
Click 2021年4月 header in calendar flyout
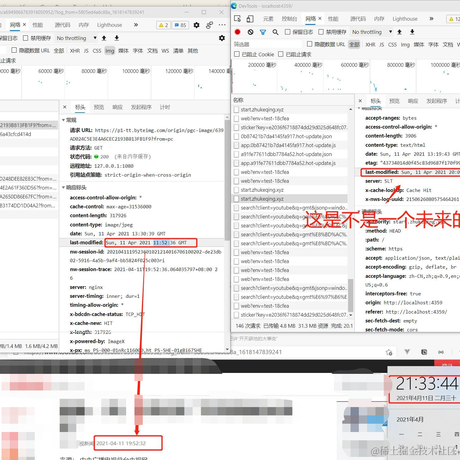click(x=410, y=419)
